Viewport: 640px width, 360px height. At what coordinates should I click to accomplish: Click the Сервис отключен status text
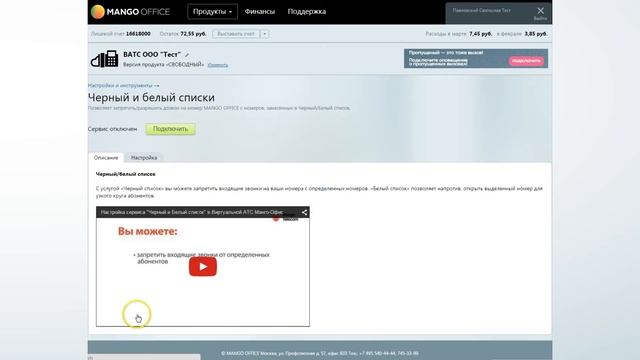click(112, 129)
